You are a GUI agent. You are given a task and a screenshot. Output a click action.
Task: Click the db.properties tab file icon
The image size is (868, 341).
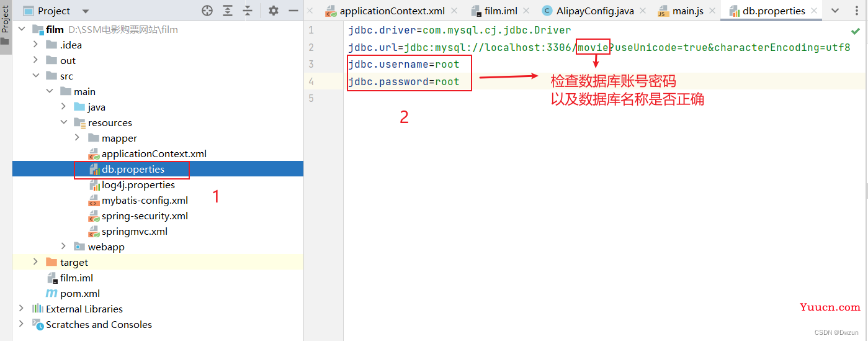734,11
